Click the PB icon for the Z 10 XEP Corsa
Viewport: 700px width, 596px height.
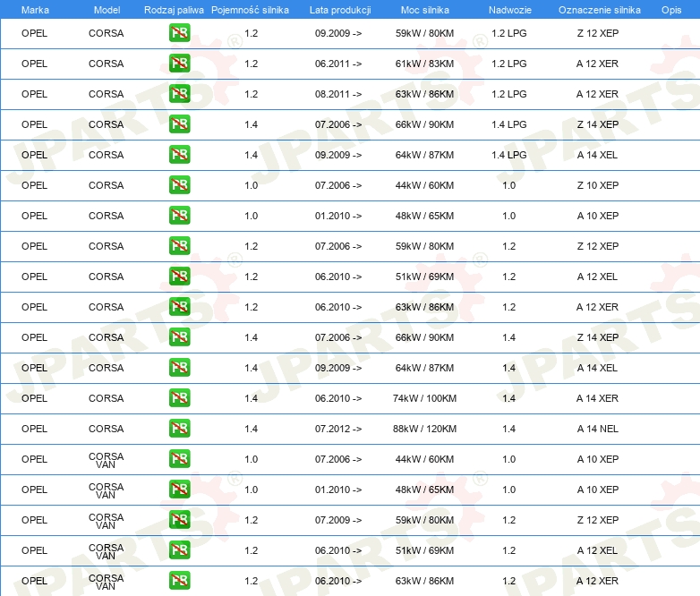pos(179,185)
